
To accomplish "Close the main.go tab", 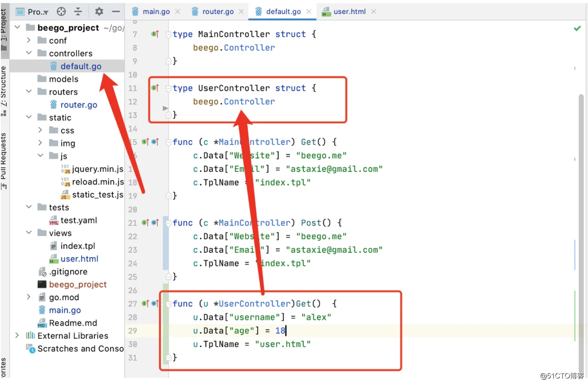I will [177, 11].
